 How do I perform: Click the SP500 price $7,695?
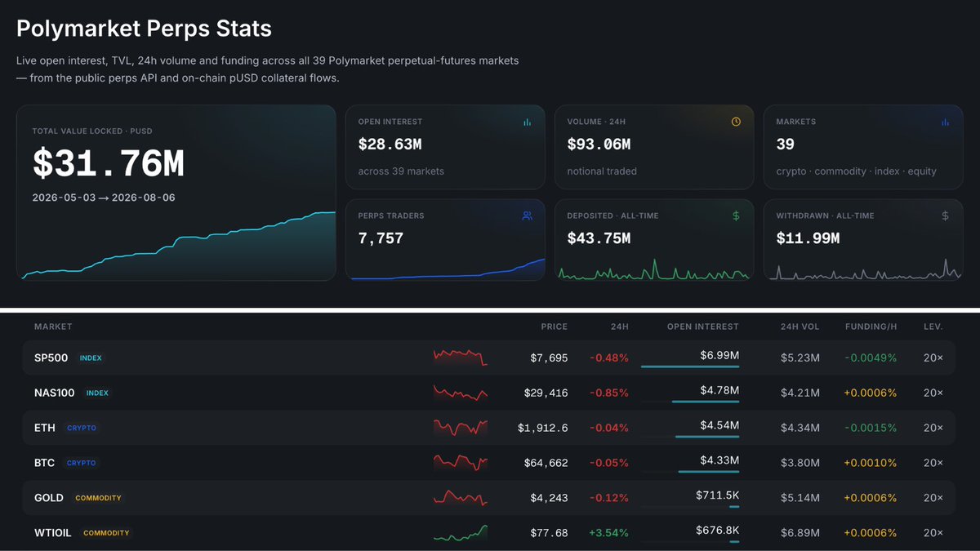point(549,358)
